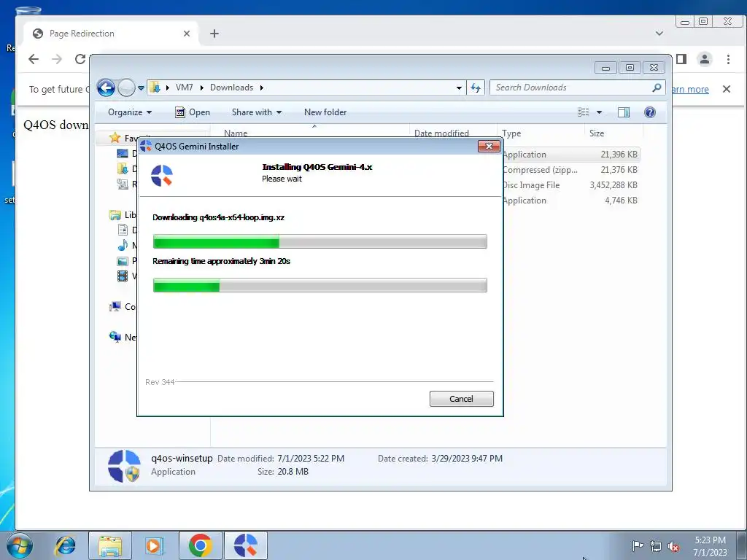The height and width of the screenshot is (560, 747).
Task: Open the Learn more link in Chrome
Action: coord(690,89)
